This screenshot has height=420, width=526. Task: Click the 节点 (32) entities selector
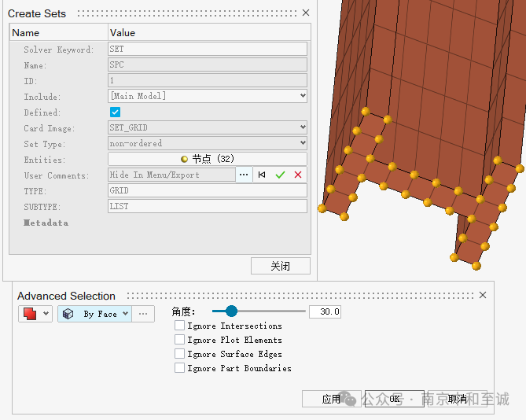(x=208, y=159)
